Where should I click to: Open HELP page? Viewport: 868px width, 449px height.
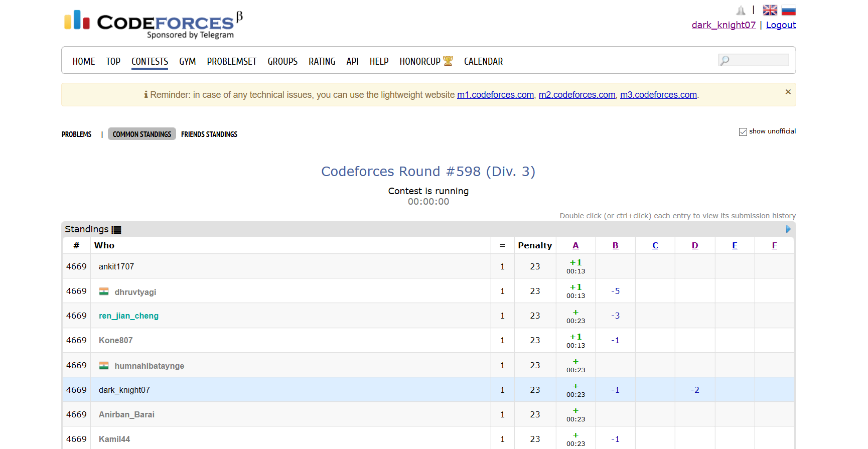(x=379, y=61)
